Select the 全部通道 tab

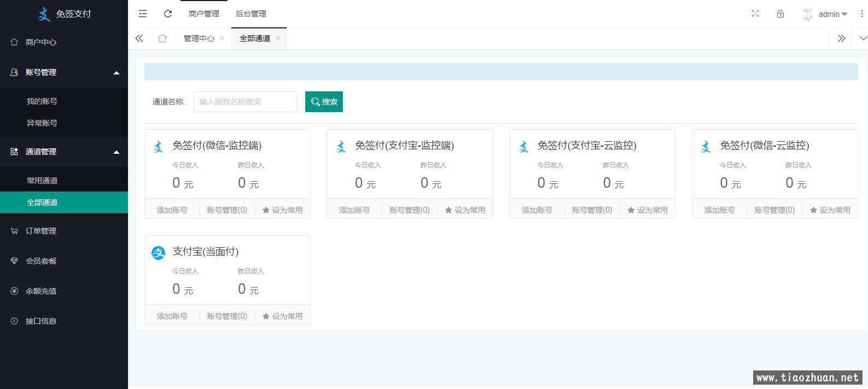click(x=255, y=38)
